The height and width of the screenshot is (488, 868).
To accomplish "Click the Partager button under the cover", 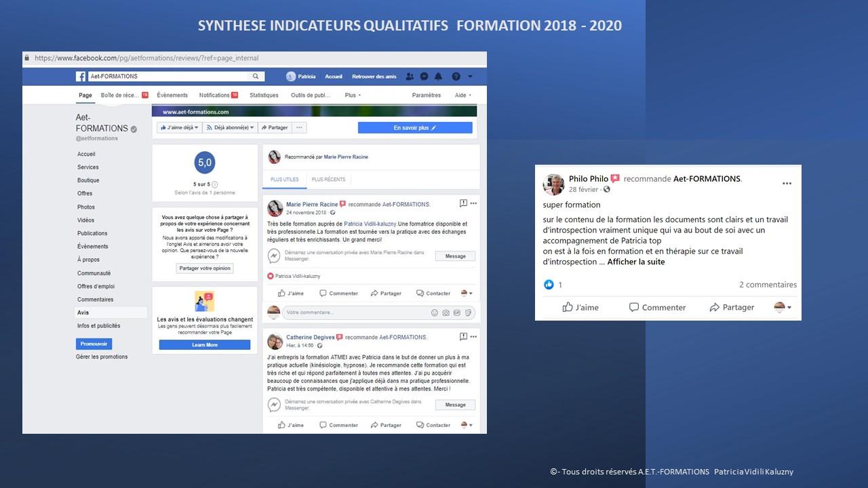I will pos(274,127).
